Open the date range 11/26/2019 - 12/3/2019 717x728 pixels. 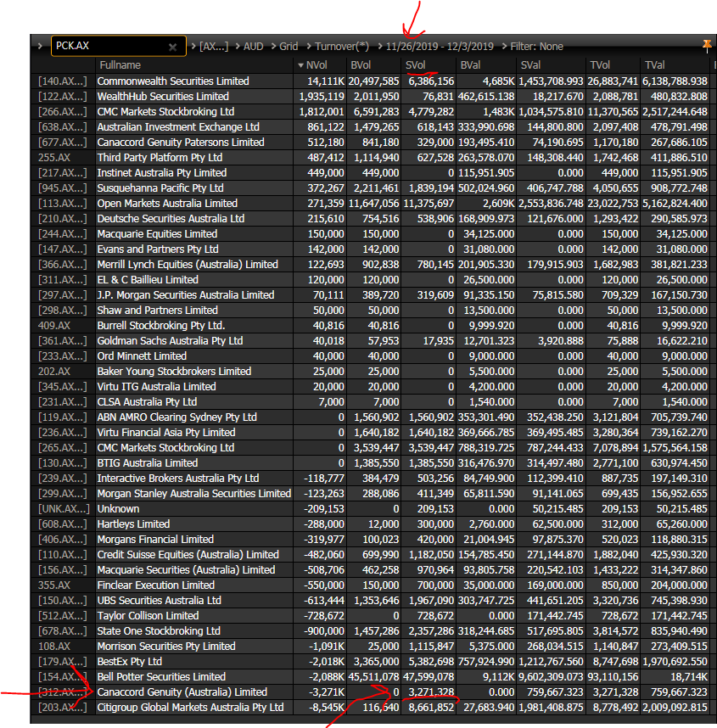coord(440,47)
